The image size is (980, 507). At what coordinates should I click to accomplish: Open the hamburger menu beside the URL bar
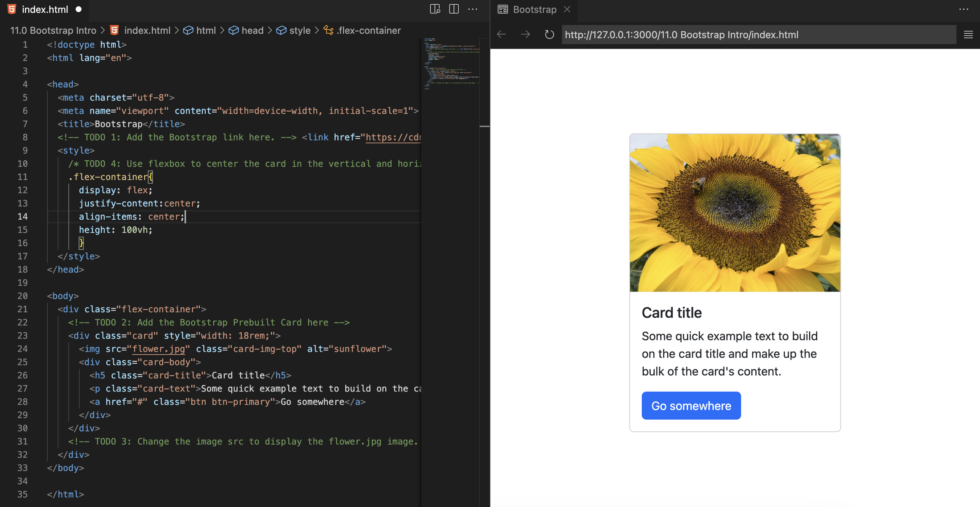[968, 34]
